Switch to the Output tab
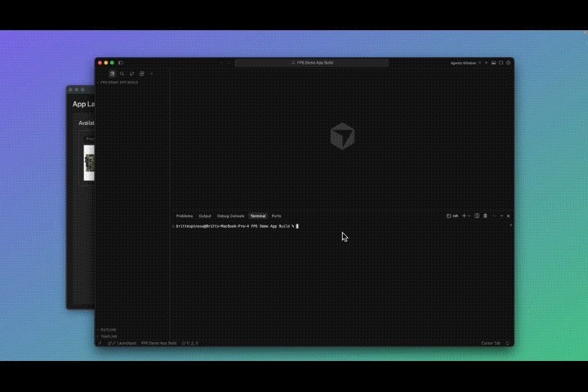This screenshot has width=588, height=392. (x=205, y=216)
